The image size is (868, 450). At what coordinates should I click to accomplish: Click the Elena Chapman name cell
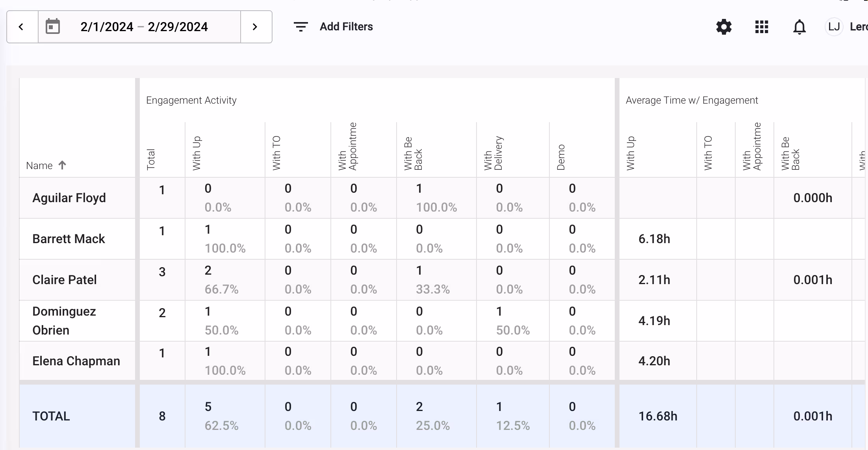76,361
